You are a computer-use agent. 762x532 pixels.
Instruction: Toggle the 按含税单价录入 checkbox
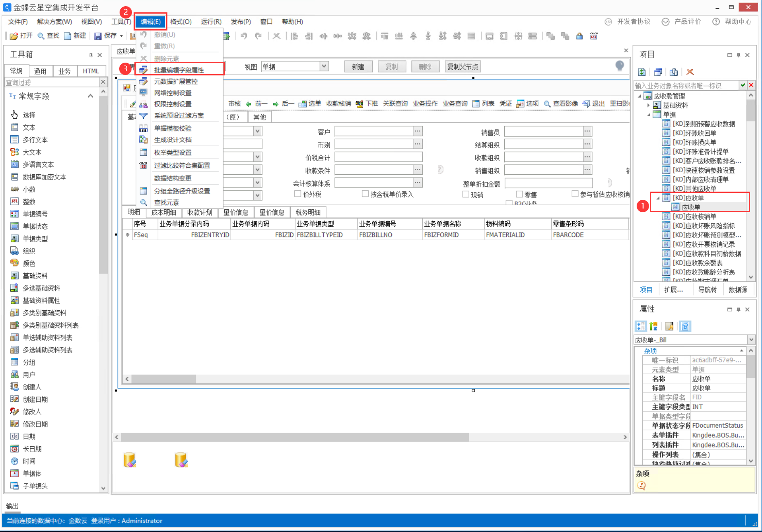tap(365, 194)
